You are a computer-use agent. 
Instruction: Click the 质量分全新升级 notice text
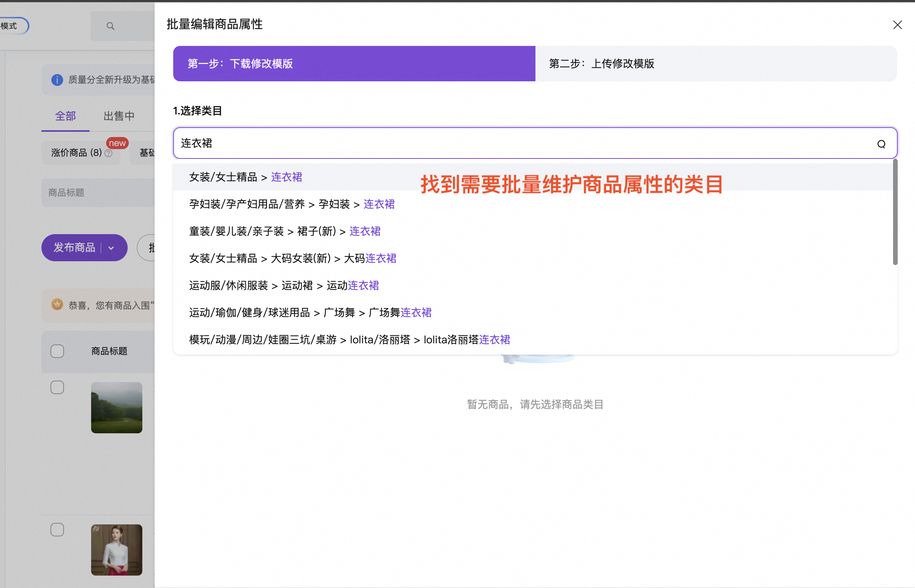(x=112, y=80)
